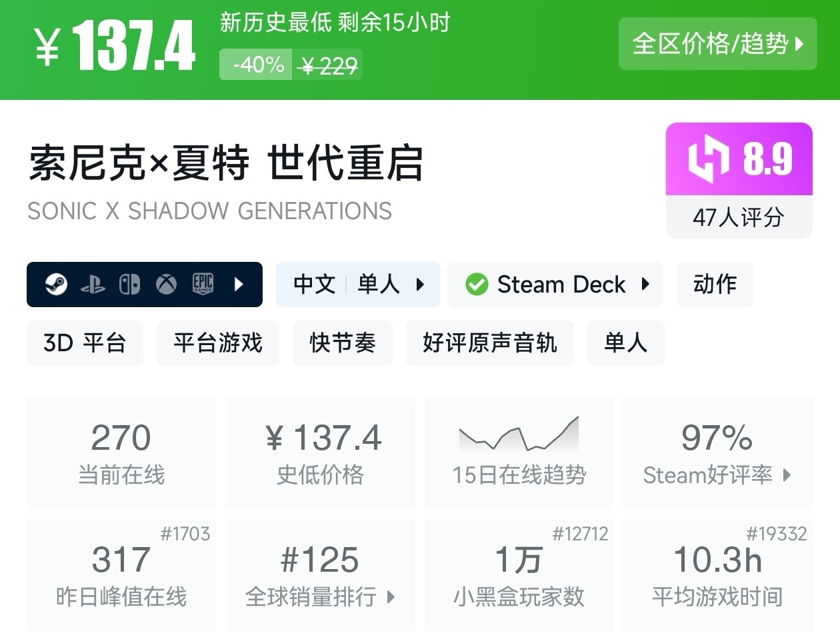Open the Steam好评率 details arrow
This screenshot has width=840, height=643.
pyautogui.click(x=787, y=475)
